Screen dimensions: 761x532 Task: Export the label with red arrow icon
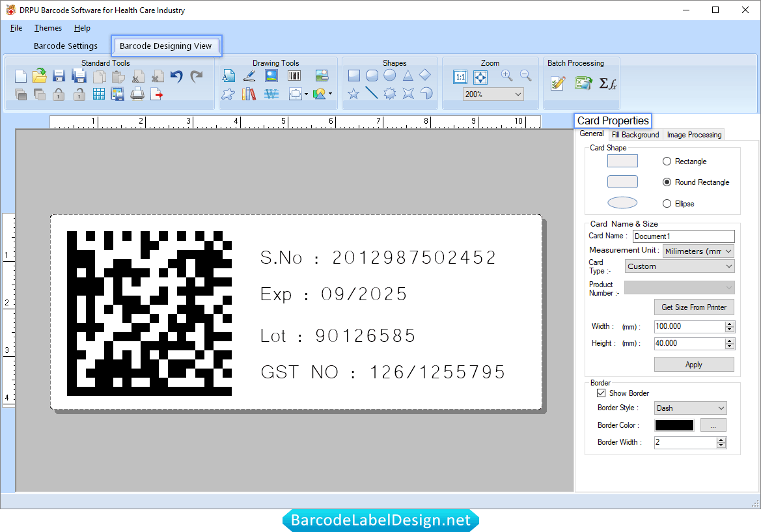[157, 94]
